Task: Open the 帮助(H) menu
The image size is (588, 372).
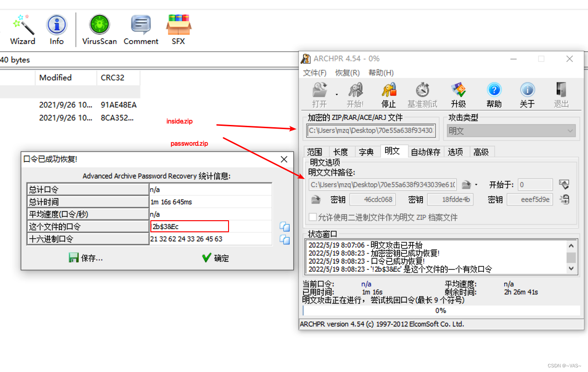Action: point(381,73)
